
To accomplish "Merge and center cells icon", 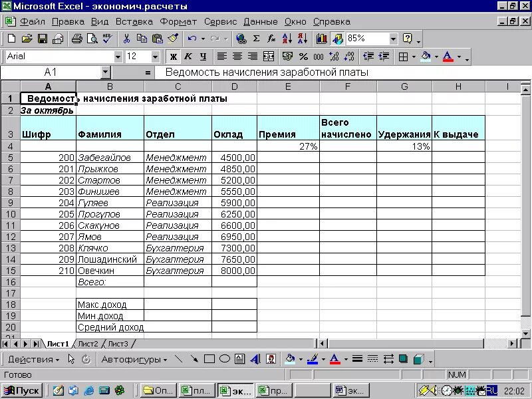I will tap(269, 57).
